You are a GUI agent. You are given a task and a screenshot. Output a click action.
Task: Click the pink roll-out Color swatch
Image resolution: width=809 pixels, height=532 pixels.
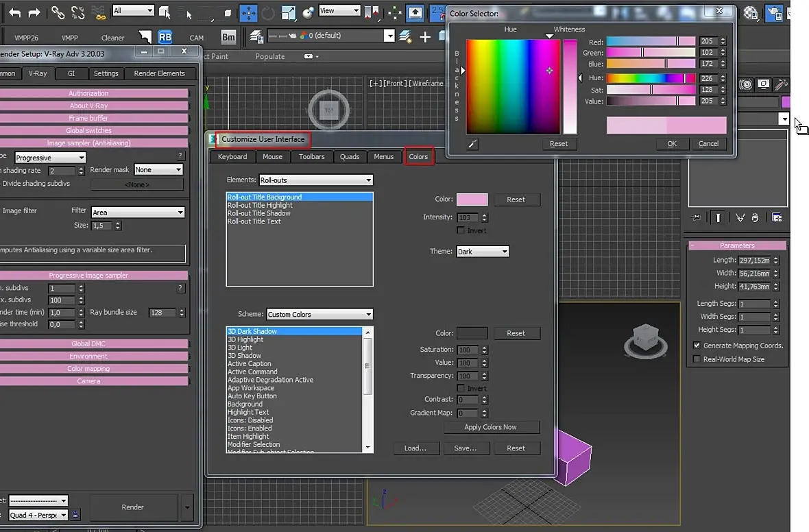[x=472, y=199]
